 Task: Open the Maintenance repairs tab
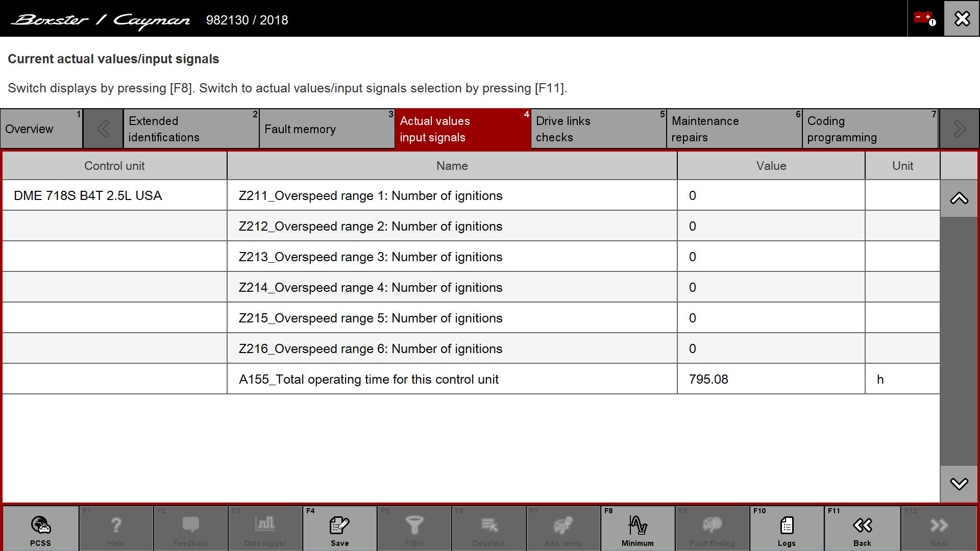coord(734,129)
